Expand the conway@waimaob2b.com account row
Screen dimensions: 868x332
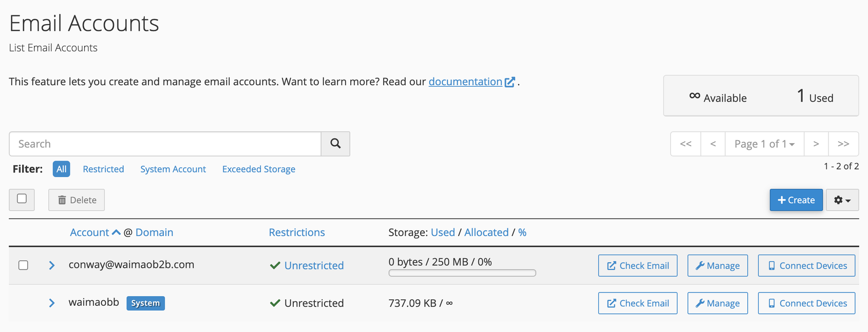52,265
